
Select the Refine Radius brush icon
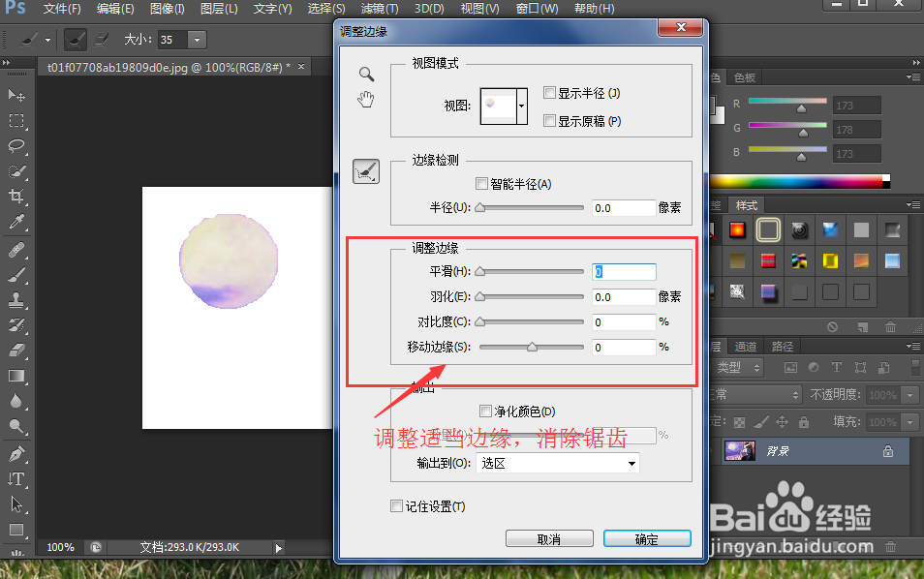point(366,171)
